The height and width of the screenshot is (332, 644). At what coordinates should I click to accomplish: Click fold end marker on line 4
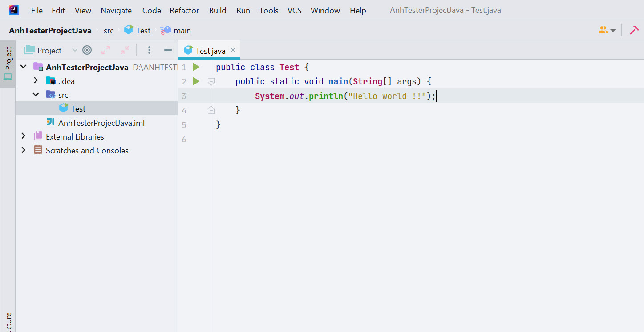211,110
